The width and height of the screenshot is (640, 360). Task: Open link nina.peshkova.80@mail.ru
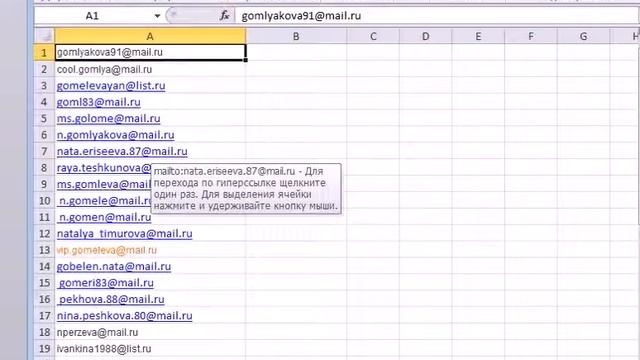(x=124, y=316)
